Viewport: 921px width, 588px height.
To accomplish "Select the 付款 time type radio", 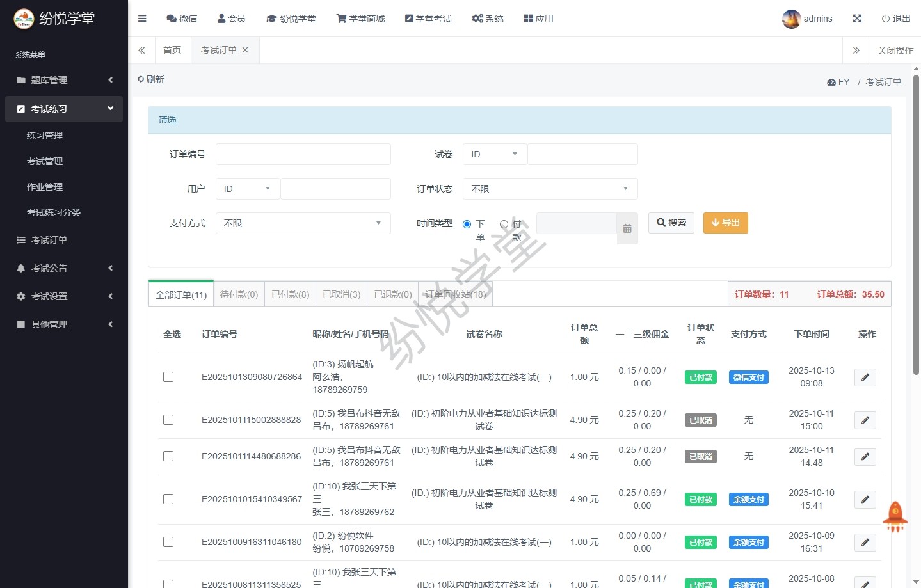I will 504,224.
